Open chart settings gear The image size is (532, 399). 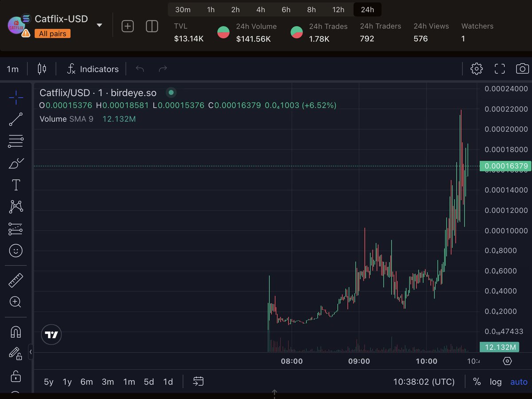click(x=477, y=69)
